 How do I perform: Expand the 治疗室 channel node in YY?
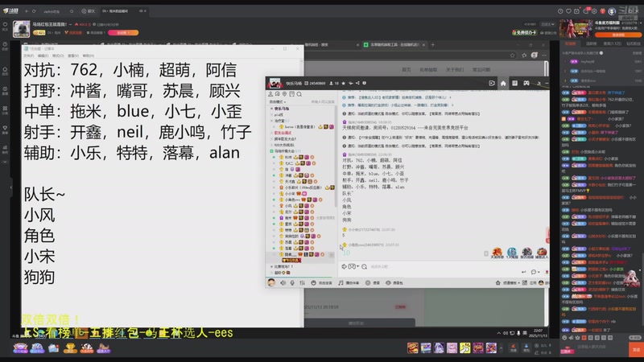pyautogui.click(x=271, y=121)
